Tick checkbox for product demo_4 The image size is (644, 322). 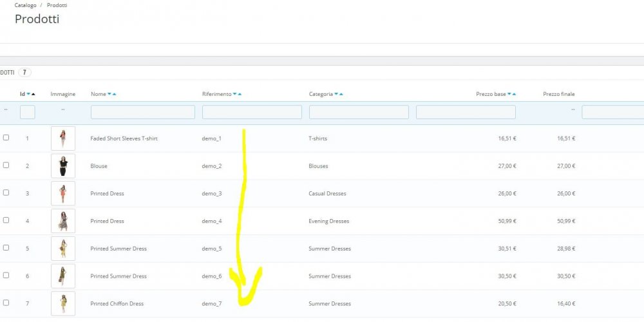[6, 220]
